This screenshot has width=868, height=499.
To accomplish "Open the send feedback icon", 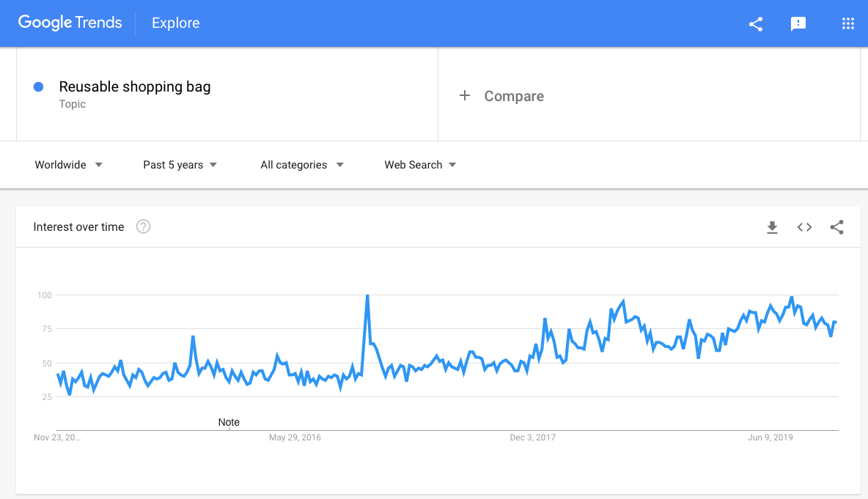I will 798,23.
